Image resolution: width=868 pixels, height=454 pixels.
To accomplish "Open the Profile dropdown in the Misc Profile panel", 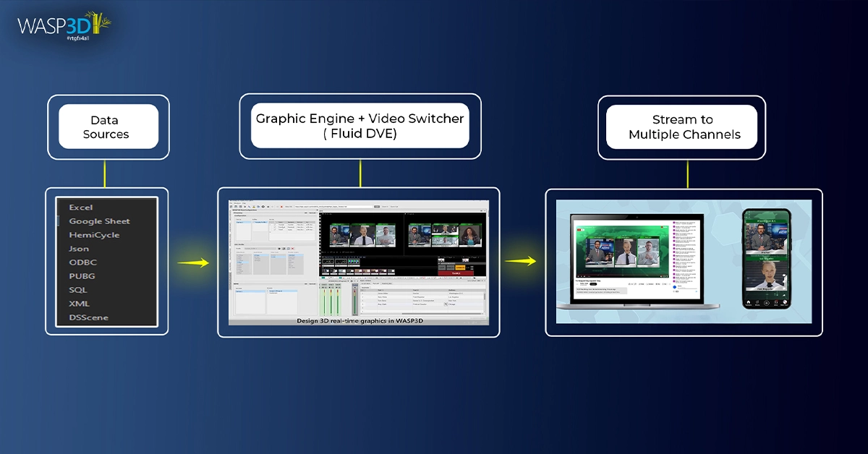I will point(260,249).
